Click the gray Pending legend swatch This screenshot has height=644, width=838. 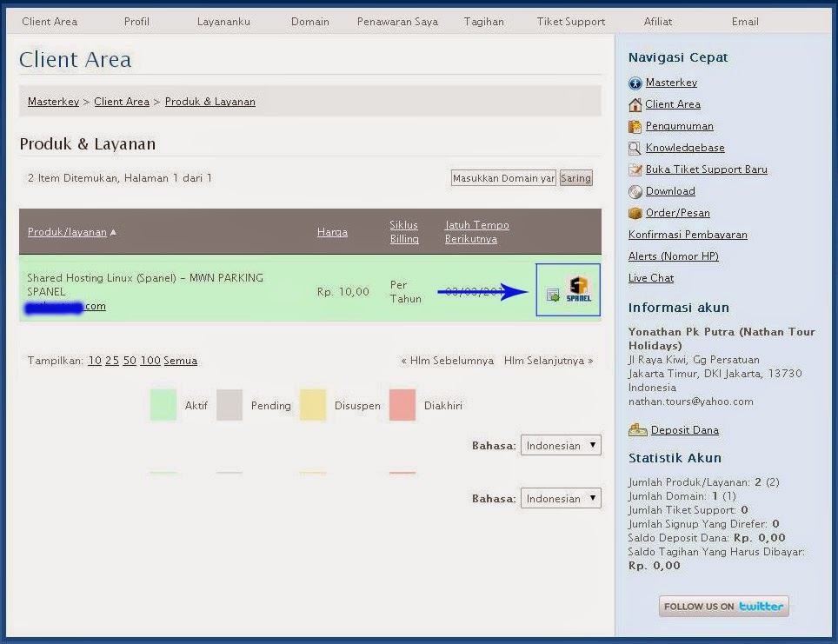pos(229,405)
